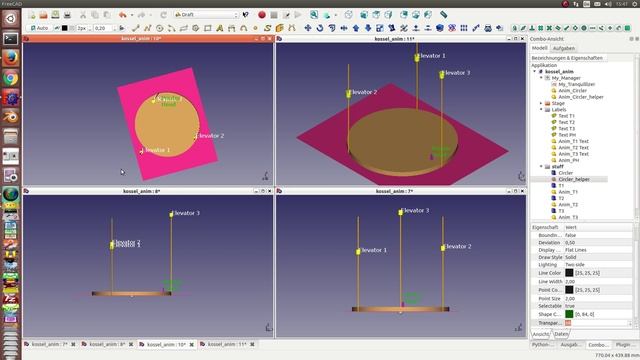
Task: Click the Save document icon
Action: (x=55, y=15)
